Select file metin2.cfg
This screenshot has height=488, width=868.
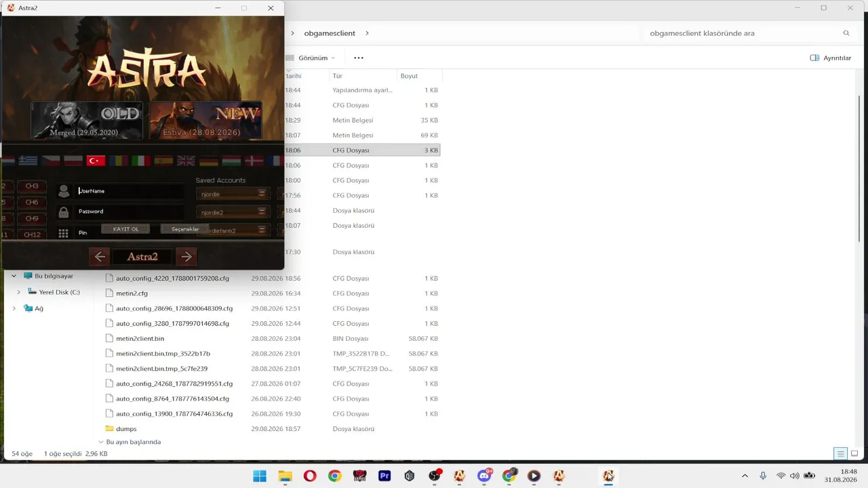pos(132,293)
